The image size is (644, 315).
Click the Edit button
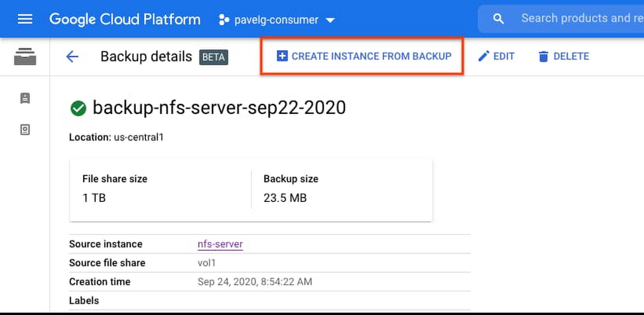click(x=496, y=57)
